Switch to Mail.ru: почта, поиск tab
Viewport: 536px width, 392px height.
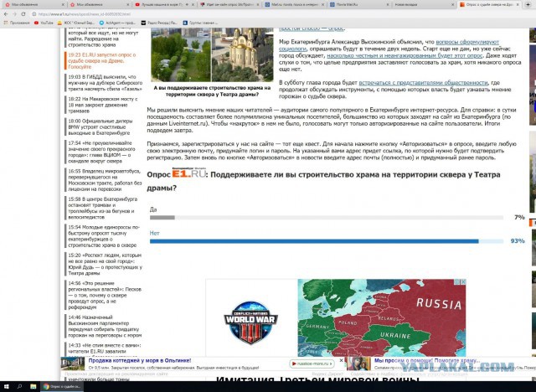point(295,5)
